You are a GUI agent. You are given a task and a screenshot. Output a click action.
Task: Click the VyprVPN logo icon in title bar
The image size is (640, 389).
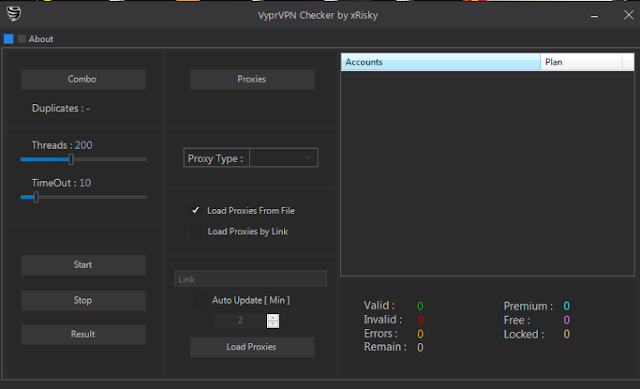pos(13,14)
